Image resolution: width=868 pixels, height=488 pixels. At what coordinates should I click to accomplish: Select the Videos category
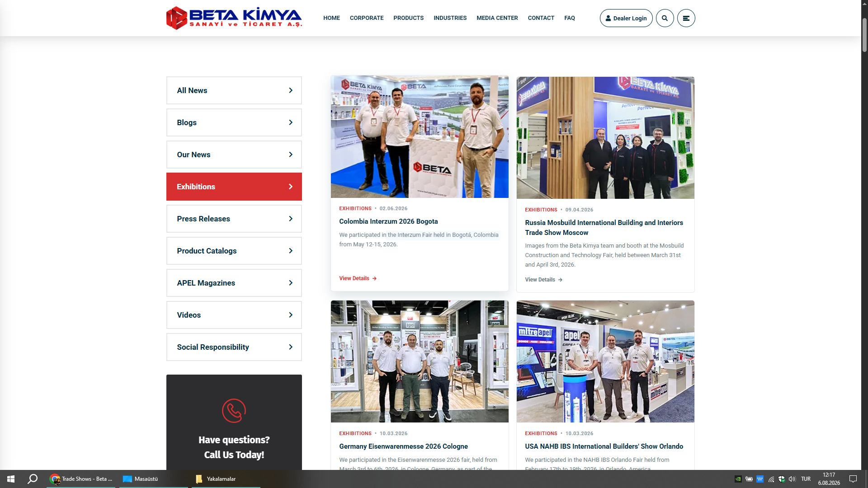coord(234,315)
